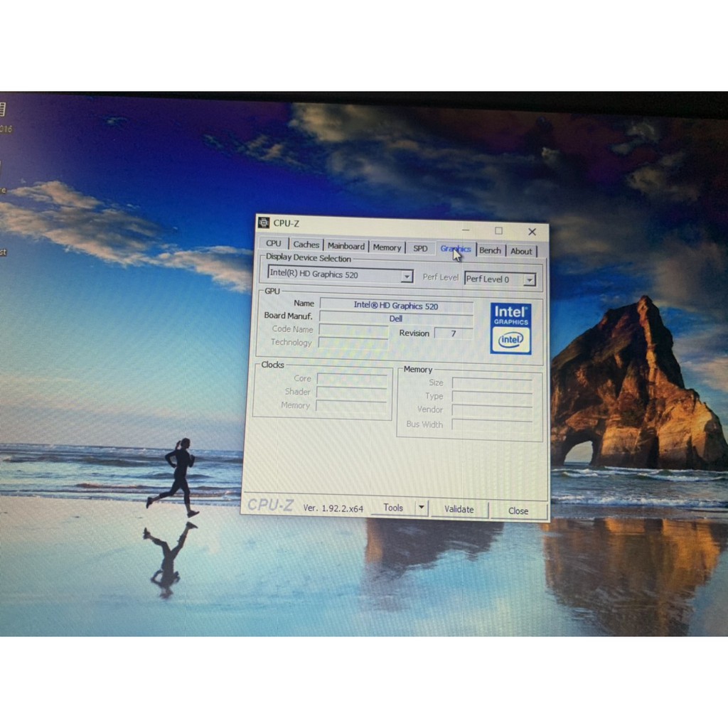Click the Revision value field showing 7

tap(453, 333)
